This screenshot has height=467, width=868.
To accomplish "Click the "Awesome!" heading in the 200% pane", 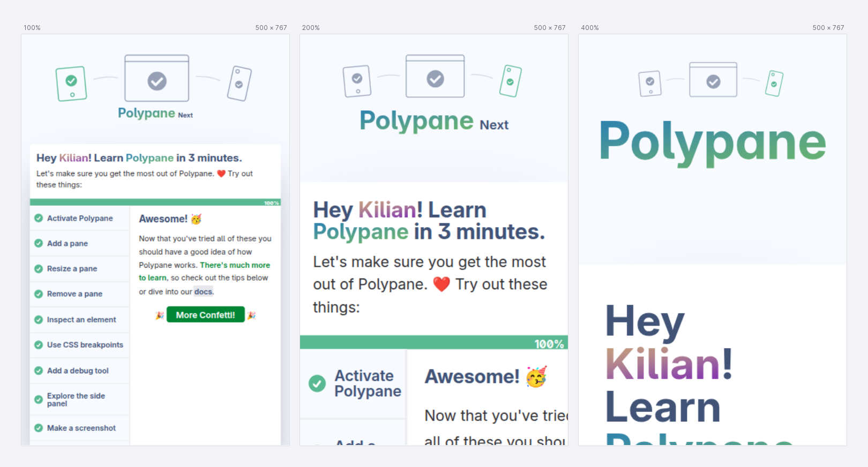I will click(472, 376).
